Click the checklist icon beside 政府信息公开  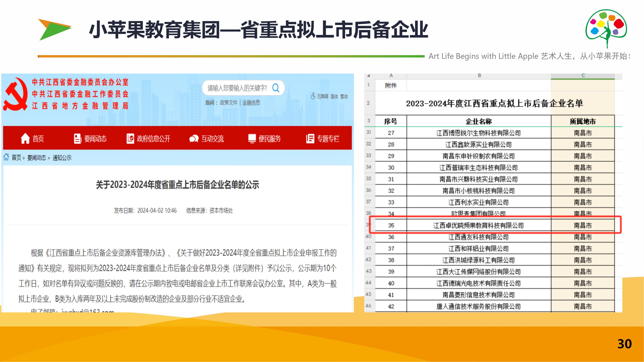[x=130, y=138]
